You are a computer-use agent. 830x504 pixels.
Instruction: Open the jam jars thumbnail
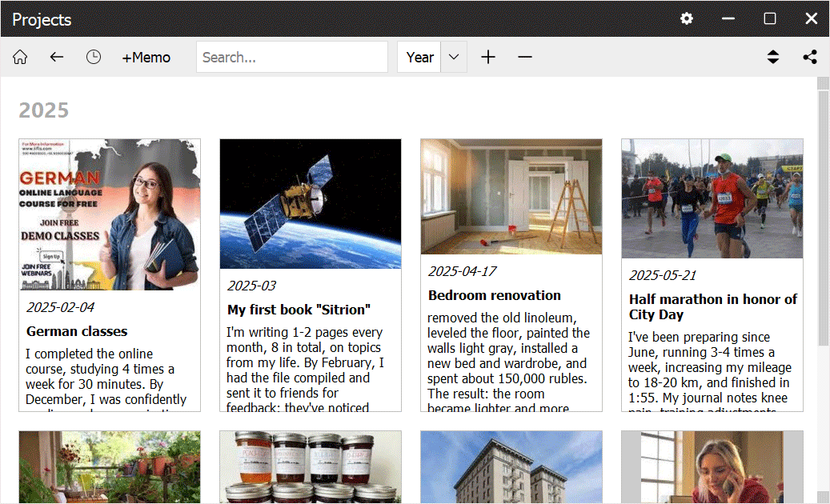tap(311, 467)
